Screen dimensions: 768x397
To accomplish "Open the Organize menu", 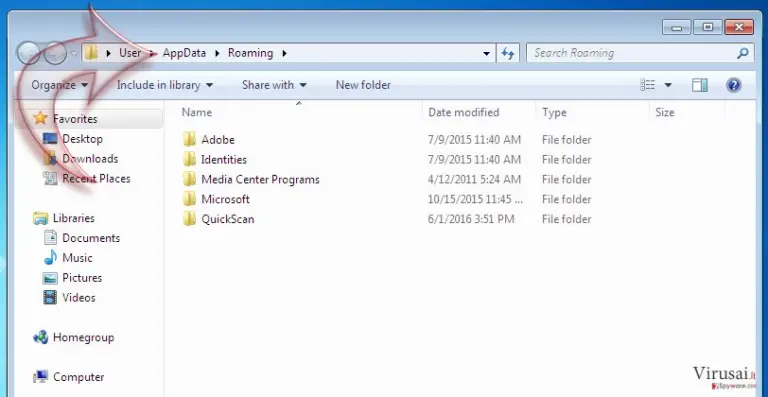I will pos(59,85).
